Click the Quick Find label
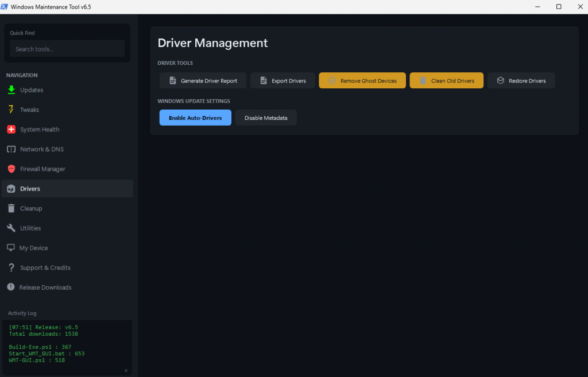The image size is (588, 377). (22, 33)
